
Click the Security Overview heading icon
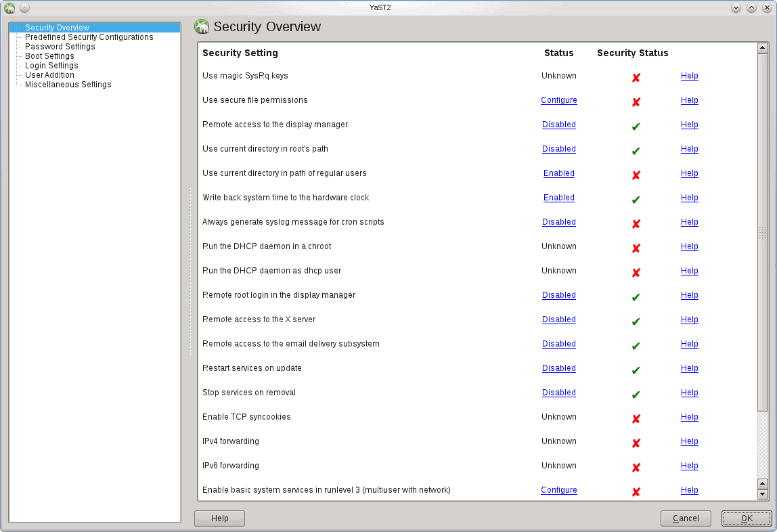tap(201, 27)
